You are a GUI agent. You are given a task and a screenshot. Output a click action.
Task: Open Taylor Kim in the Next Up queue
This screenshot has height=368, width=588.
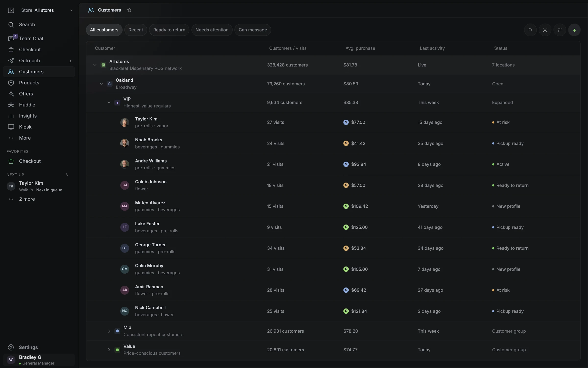[39, 186]
